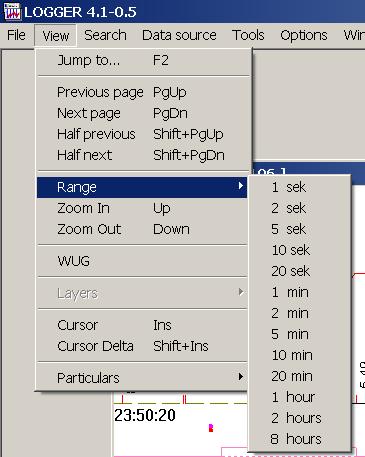Open the Search menu
The image size is (365, 457).
[105, 35]
